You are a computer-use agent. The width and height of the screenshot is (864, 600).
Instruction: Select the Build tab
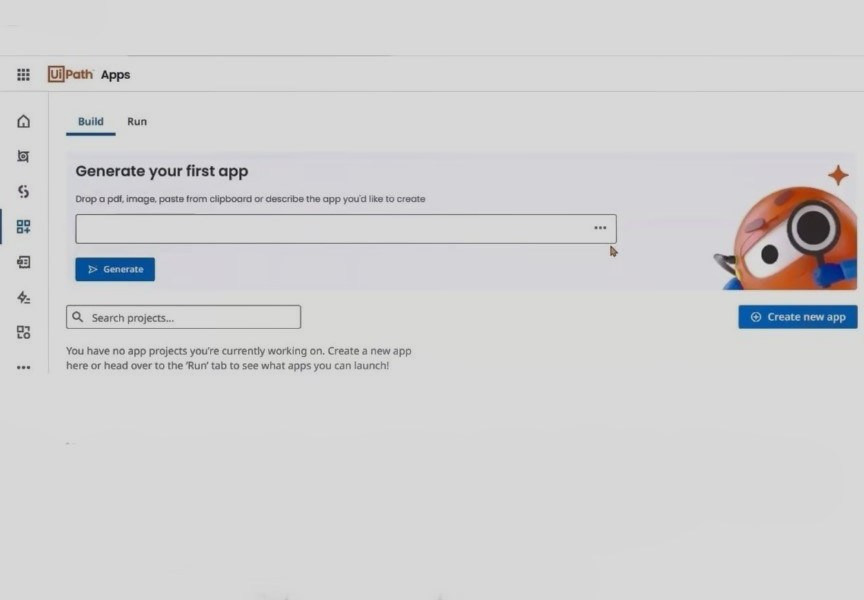[x=90, y=121]
